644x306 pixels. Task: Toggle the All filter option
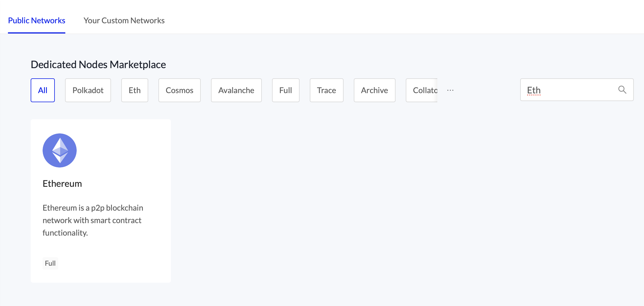coord(43,90)
